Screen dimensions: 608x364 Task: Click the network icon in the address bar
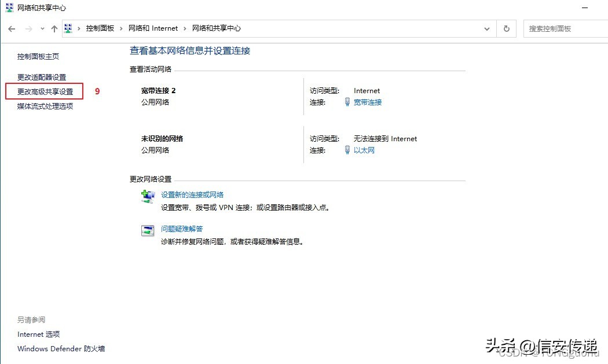click(68, 28)
